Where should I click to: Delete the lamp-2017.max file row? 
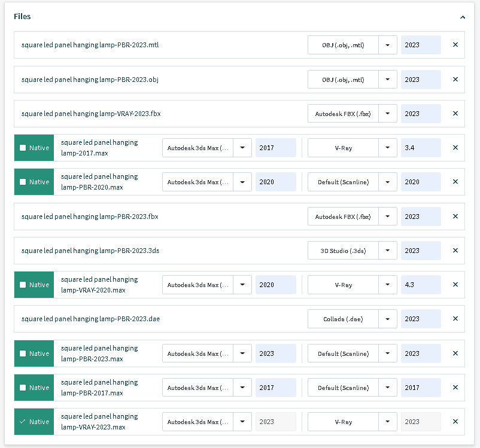[455, 148]
